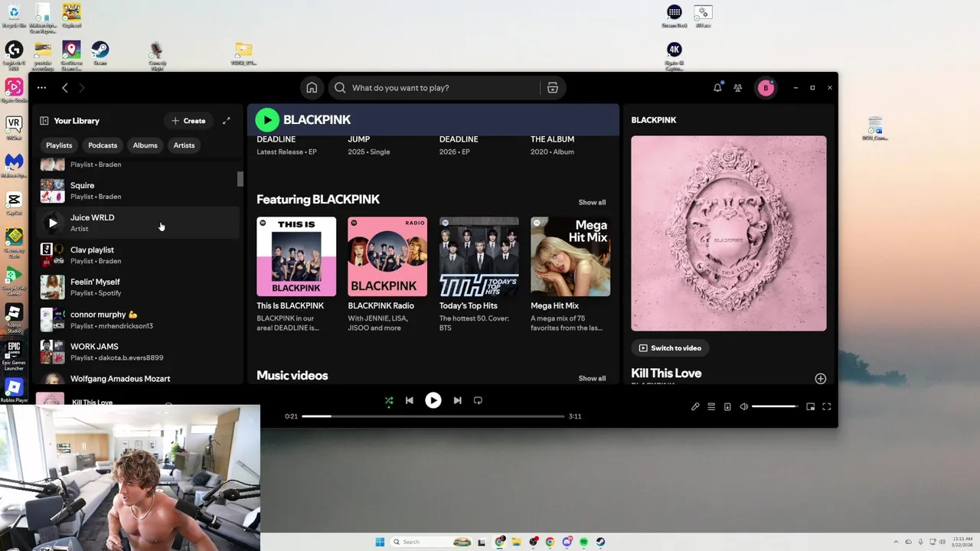The height and width of the screenshot is (551, 980).
Task: Open Recycle Bin on the desktop
Action: click(x=14, y=15)
